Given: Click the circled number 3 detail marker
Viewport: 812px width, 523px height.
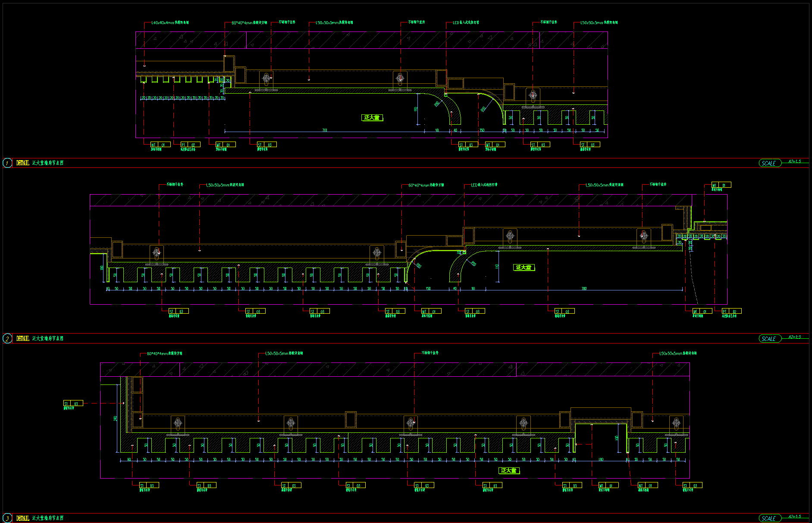Looking at the screenshot, I should tap(7, 518).
